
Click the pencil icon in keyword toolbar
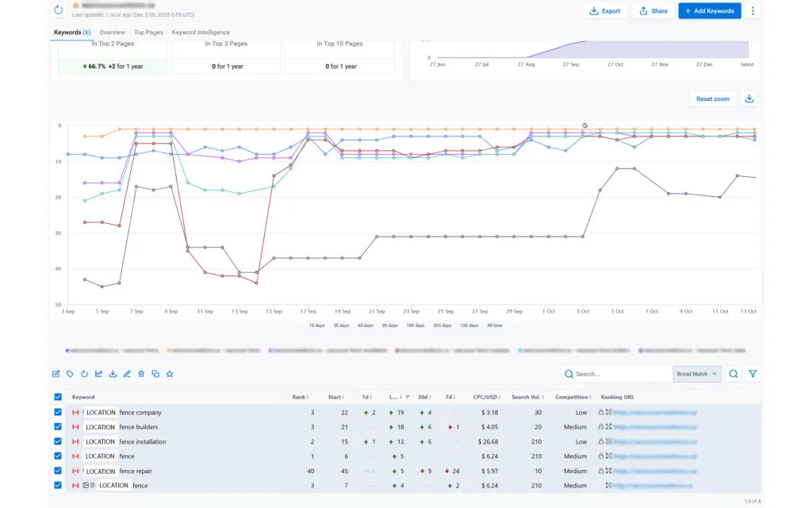[x=127, y=374]
